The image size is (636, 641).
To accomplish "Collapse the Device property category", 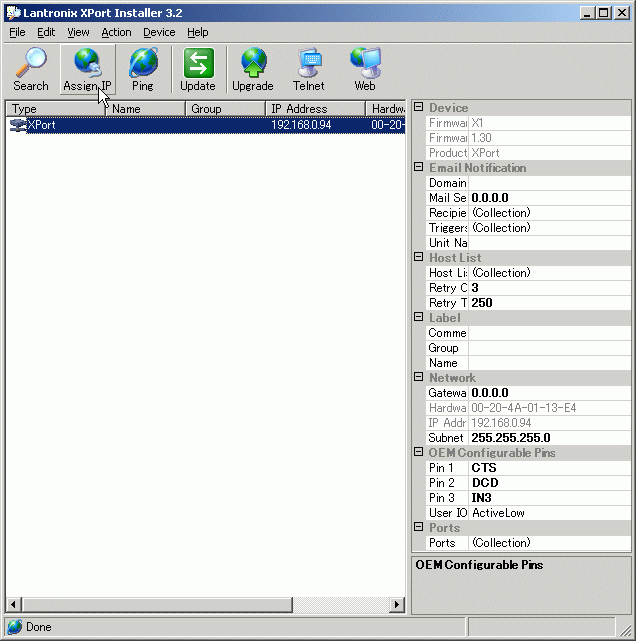I will [418, 107].
